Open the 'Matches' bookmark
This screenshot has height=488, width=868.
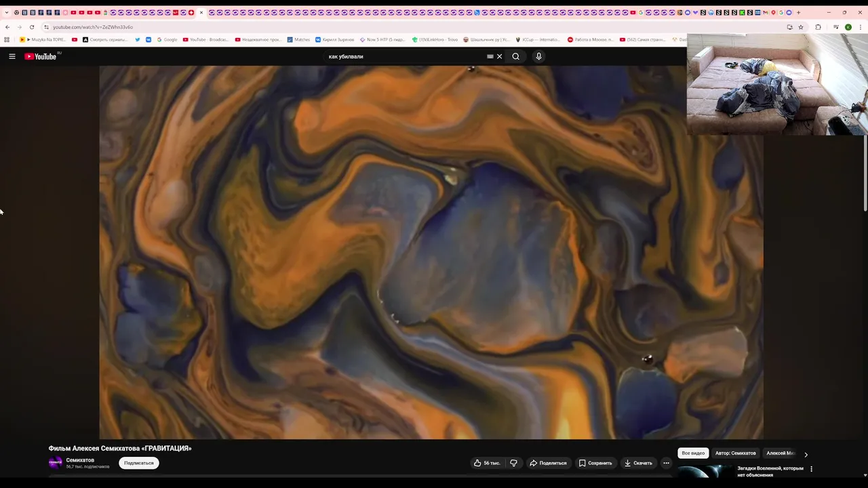tap(298, 39)
